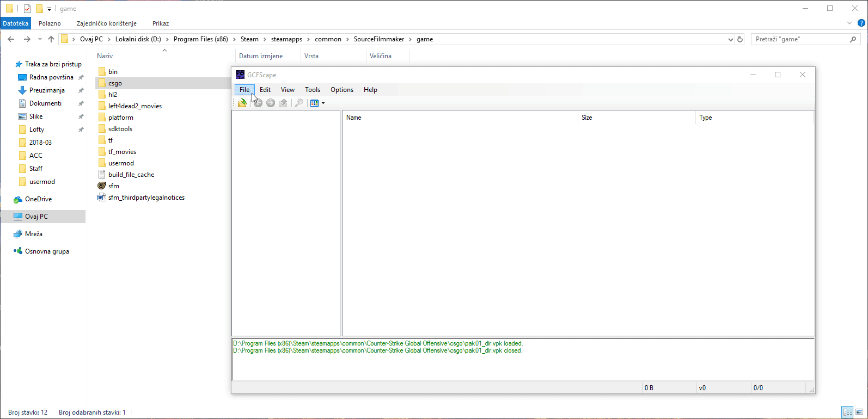Click the Up folder icon in GCFScape toolbar
This screenshot has height=419, width=868.
tap(283, 103)
